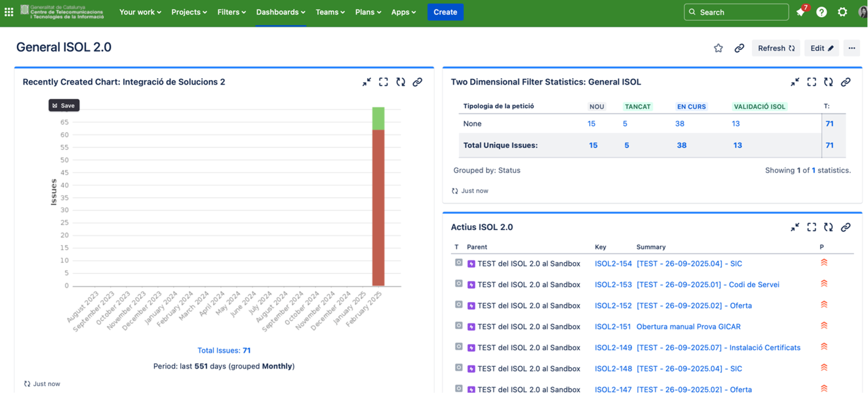Enter fullscreen on Actius ISOL 2.0 gadget
Image resolution: width=868 pixels, height=394 pixels.
point(811,227)
